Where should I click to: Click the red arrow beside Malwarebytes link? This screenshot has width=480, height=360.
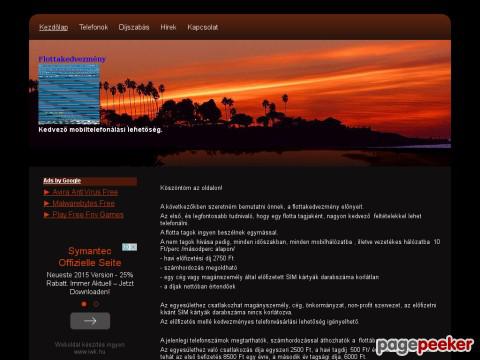[47, 203]
